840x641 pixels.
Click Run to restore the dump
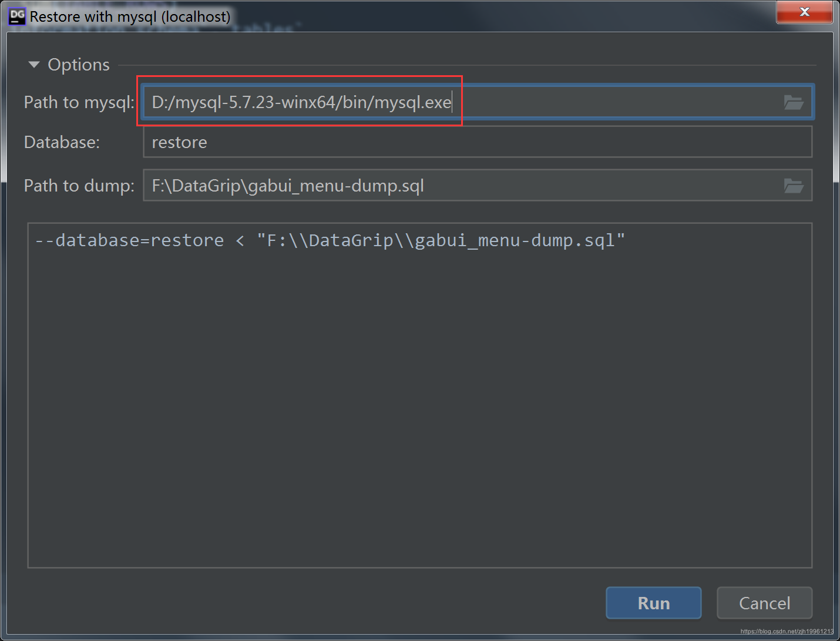tap(653, 603)
